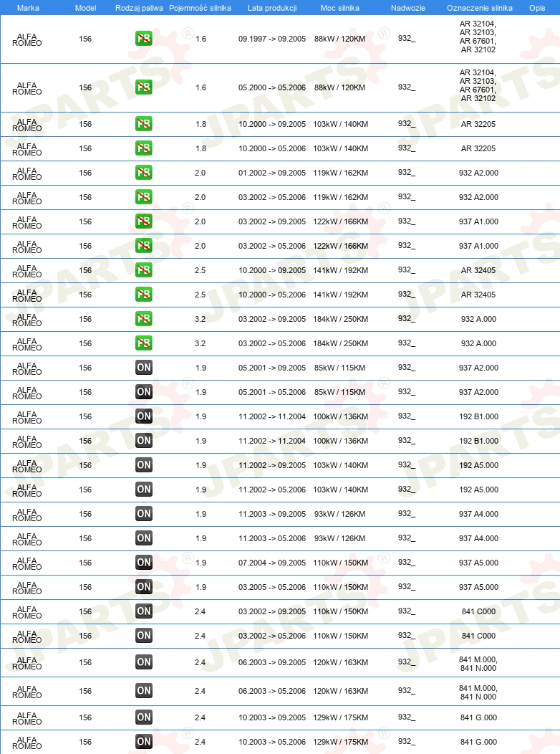Click the Moc silnika column header
This screenshot has height=754, width=560.
pos(339,8)
